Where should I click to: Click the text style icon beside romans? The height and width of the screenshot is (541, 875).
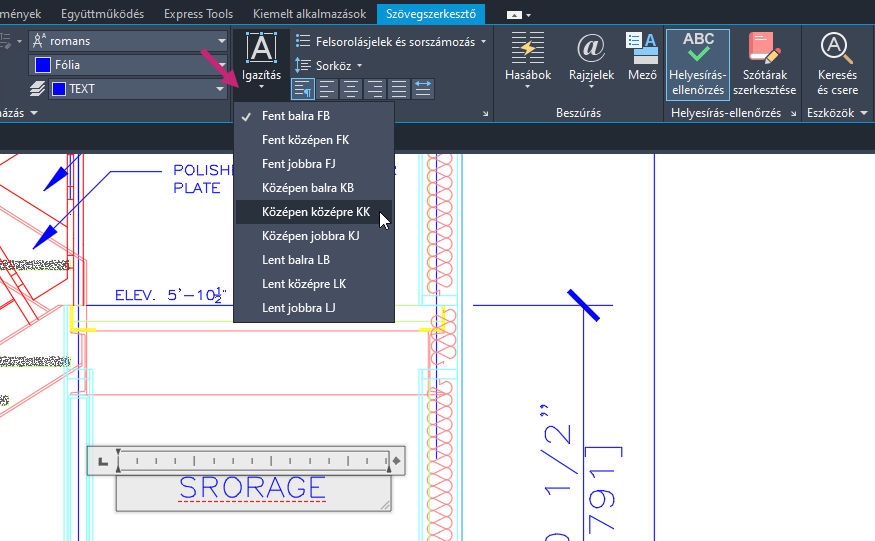(x=39, y=41)
